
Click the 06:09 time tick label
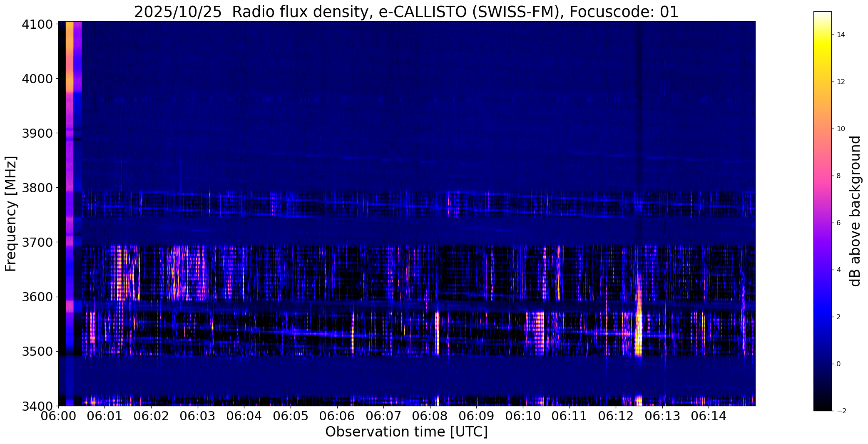(476, 416)
